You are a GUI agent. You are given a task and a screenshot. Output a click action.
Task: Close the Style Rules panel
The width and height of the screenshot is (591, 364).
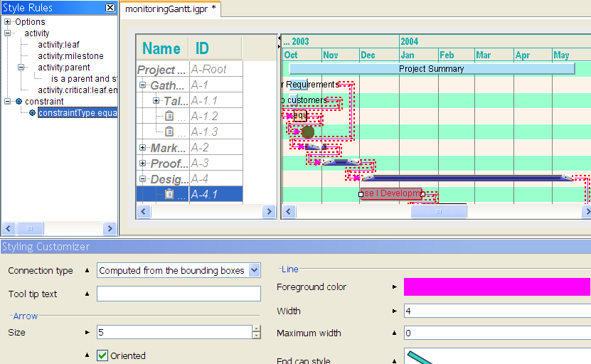coord(110,8)
